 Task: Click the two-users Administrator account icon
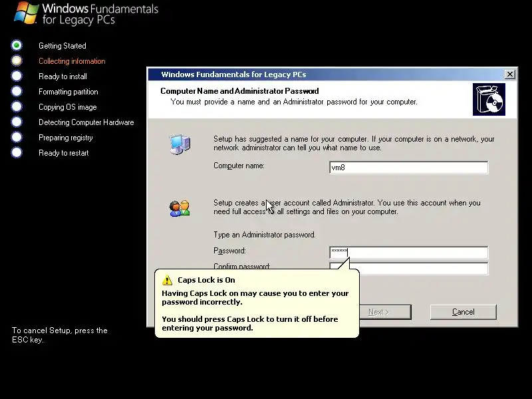[x=180, y=208]
